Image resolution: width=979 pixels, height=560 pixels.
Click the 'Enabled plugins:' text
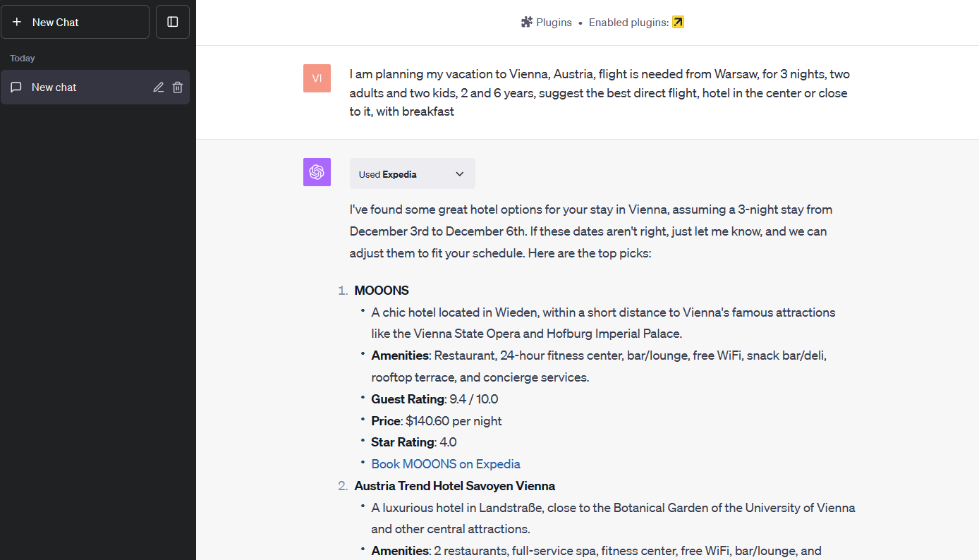pos(628,23)
